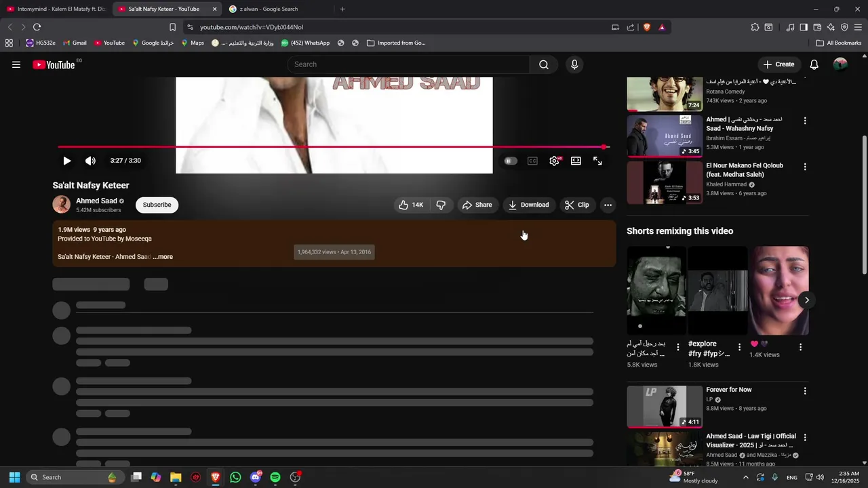The image size is (868, 488).
Task: Share this video
Action: (x=477, y=205)
